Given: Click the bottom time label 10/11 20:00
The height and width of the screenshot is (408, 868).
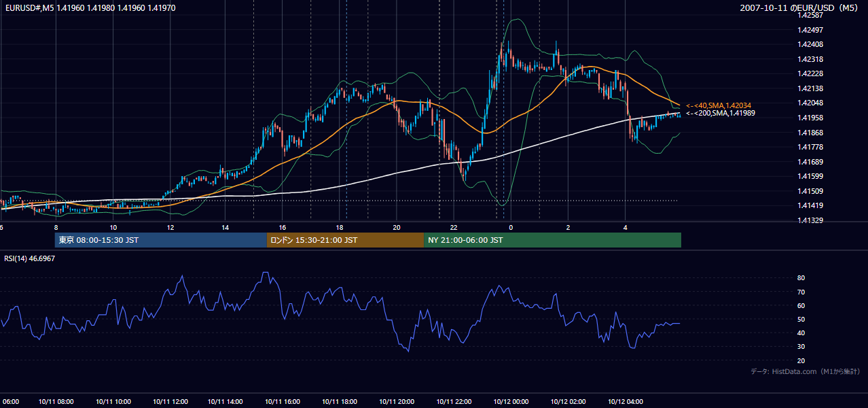Looking at the screenshot, I should (397, 402).
